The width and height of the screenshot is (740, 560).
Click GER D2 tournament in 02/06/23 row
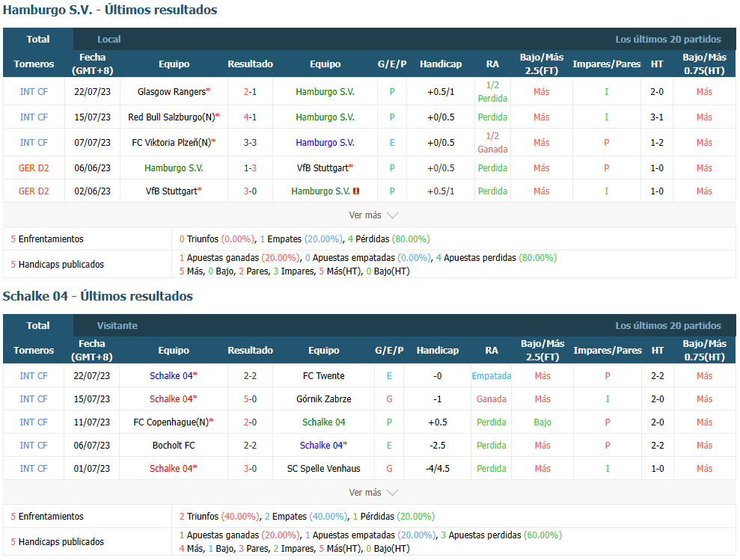click(x=34, y=191)
